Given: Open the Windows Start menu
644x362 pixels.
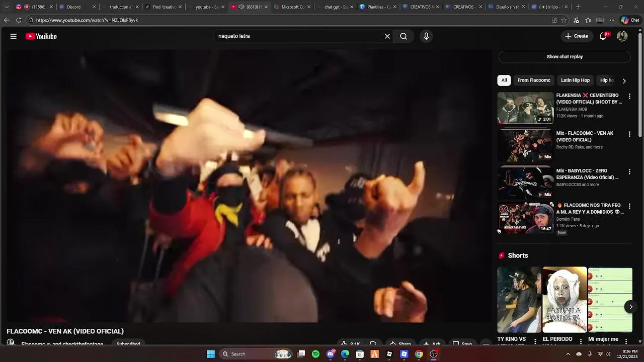Looking at the screenshot, I should 211,354.
